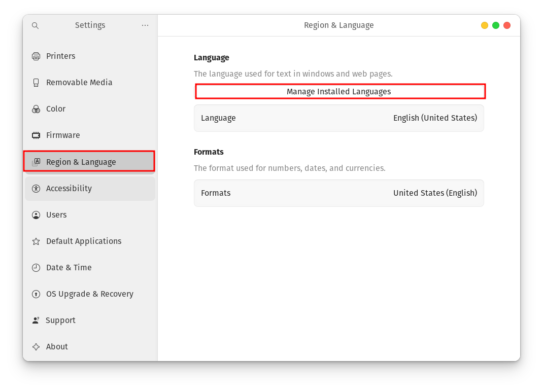Open Accessibility settings
Screen dimensions: 543x392
click(90, 189)
